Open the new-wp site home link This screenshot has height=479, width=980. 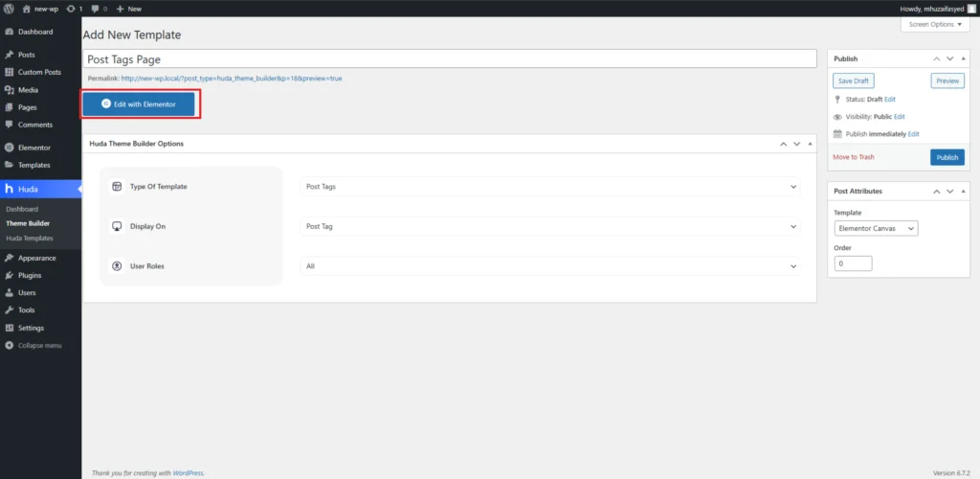pyautogui.click(x=40, y=9)
